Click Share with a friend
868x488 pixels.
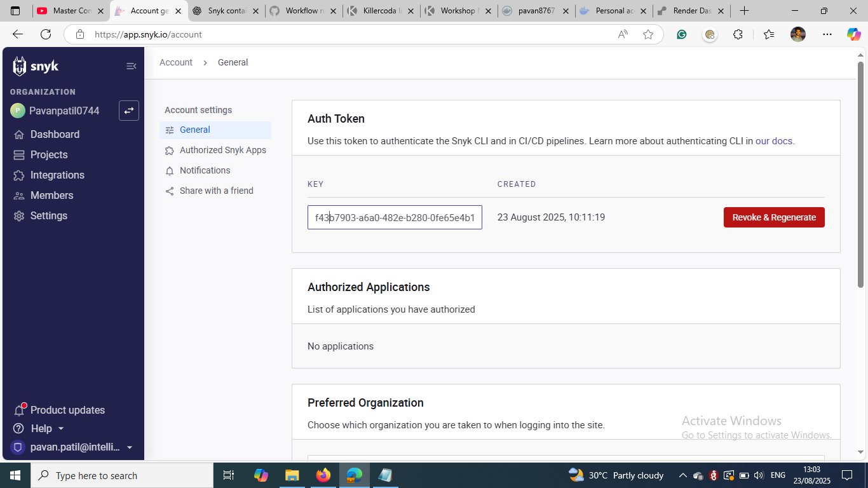tap(216, 191)
